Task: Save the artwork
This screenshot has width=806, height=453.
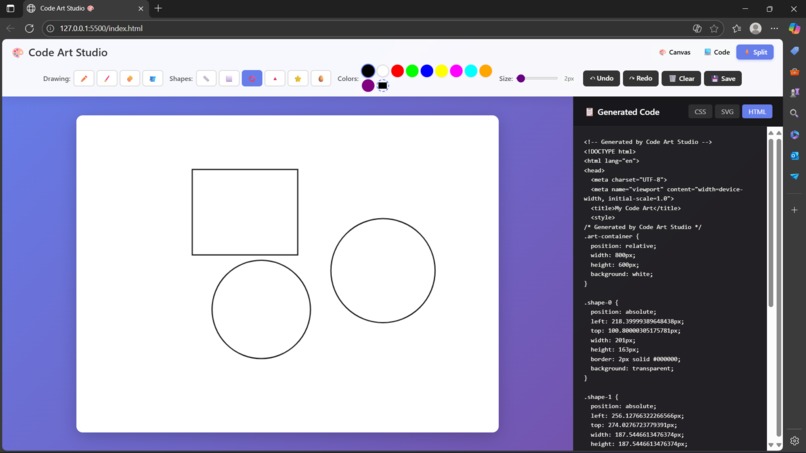Action: pyautogui.click(x=723, y=79)
